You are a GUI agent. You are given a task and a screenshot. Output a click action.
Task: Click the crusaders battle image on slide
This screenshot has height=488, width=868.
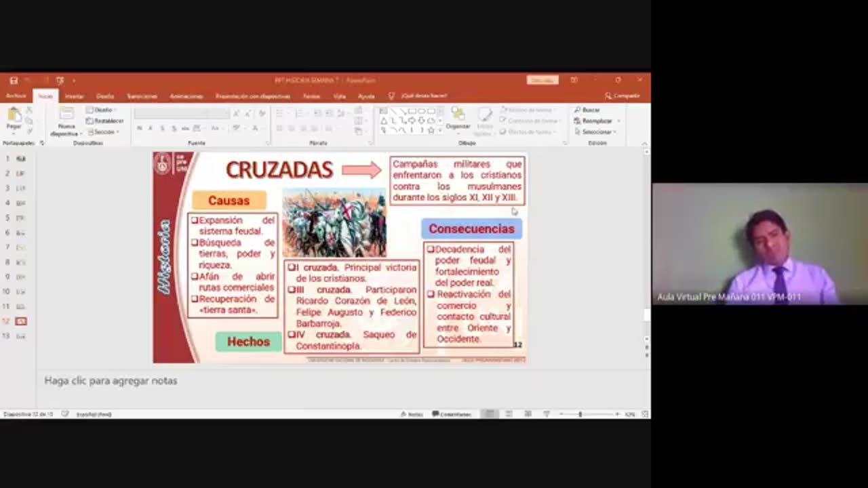[x=334, y=223]
